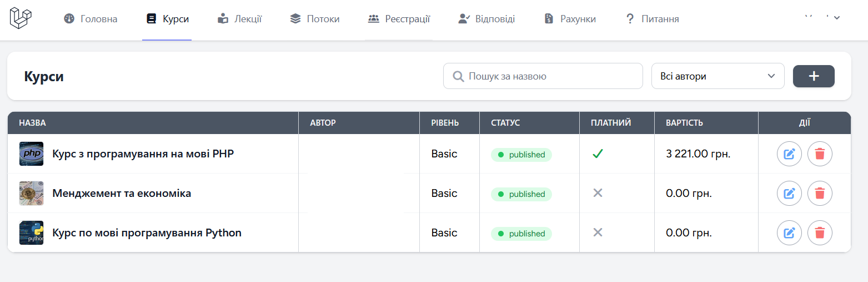Click the 0.00 грн. price of Python course

[x=689, y=232]
